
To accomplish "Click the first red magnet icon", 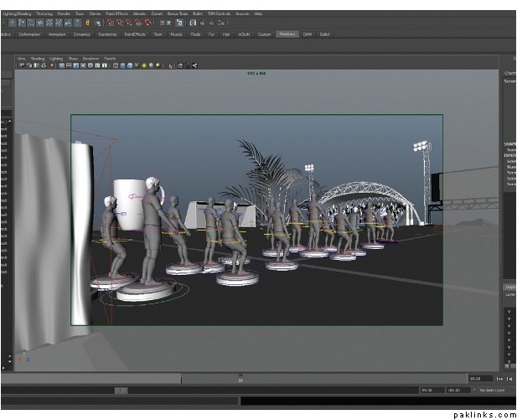I will click(109, 23).
